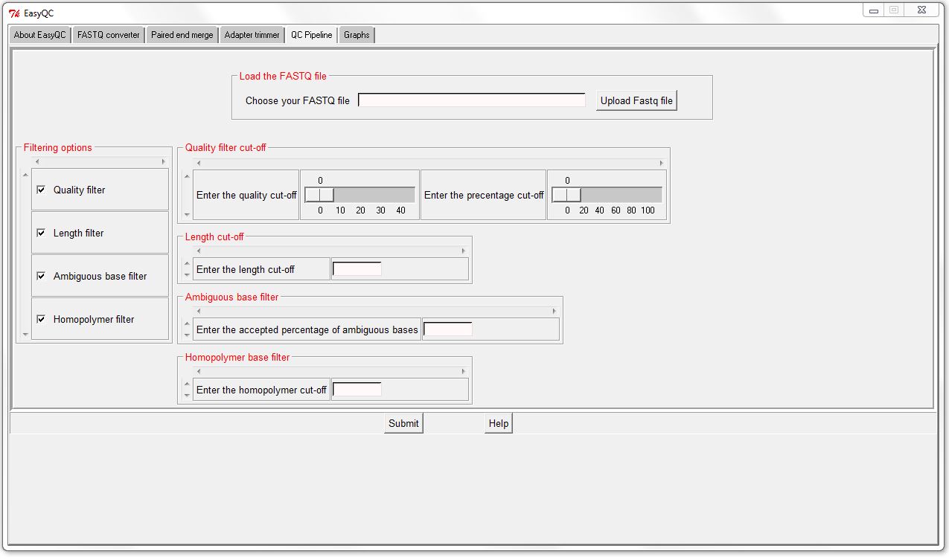Uncheck the Length filter option
This screenshot has width=949, height=560.
[41, 233]
